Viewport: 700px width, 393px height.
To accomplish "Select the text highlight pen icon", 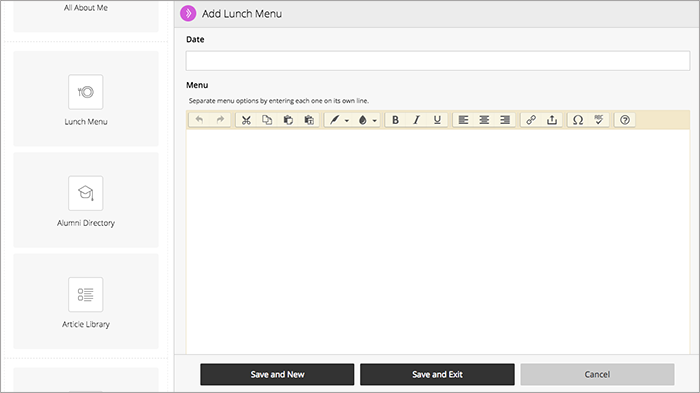I will point(334,120).
